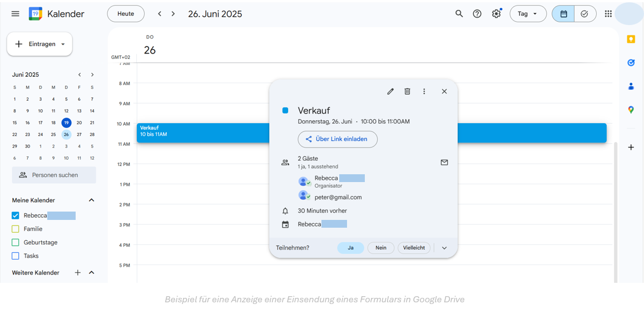Expand more RSVP options arrow

pyautogui.click(x=444, y=248)
